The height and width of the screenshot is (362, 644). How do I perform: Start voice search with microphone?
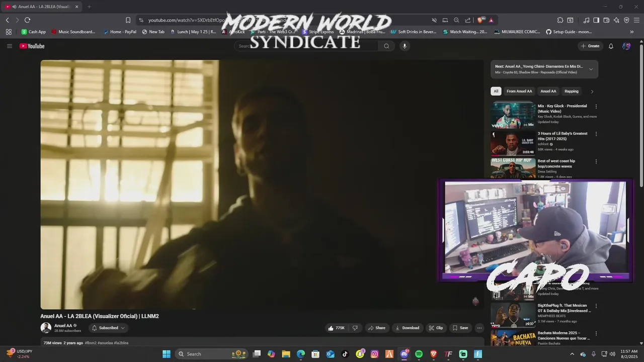(x=404, y=46)
